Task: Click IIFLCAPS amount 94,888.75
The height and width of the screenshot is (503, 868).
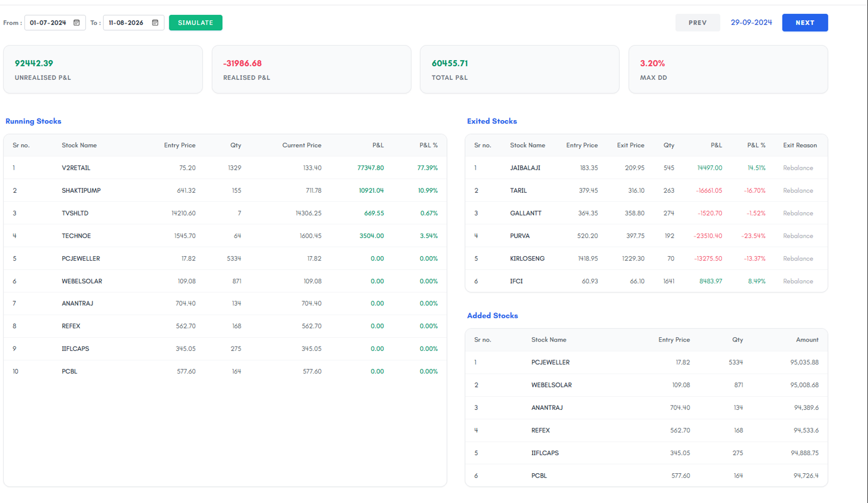Action: click(805, 453)
